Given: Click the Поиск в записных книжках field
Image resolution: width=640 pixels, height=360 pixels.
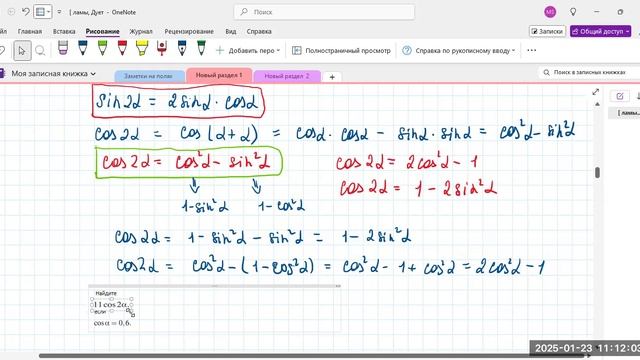Looking at the screenshot, I should tap(589, 72).
